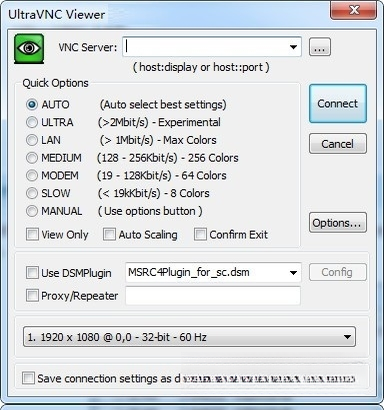Select the MANUAL radio button
The width and height of the screenshot is (384, 410).
32,211
